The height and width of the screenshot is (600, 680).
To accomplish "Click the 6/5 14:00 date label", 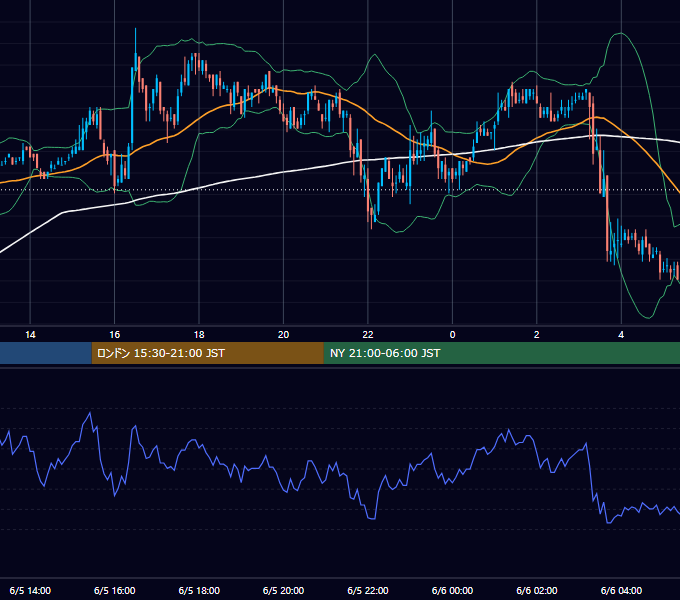I will (x=30, y=590).
